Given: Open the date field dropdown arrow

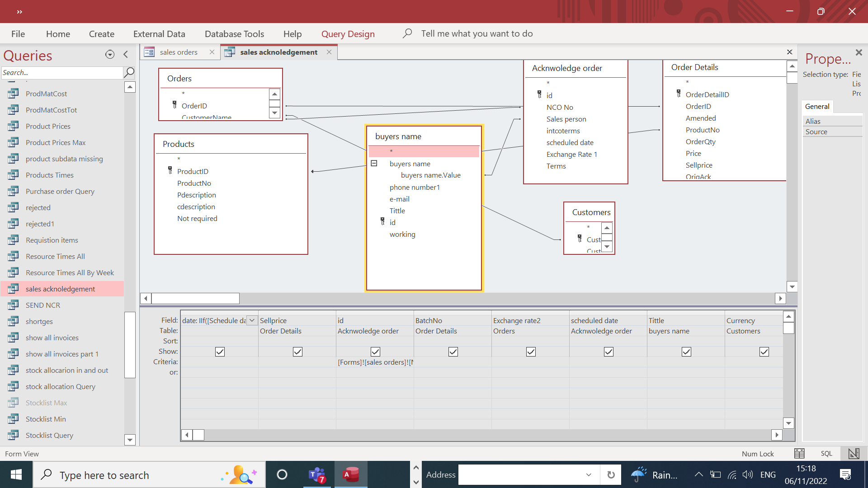Looking at the screenshot, I should 252,320.
